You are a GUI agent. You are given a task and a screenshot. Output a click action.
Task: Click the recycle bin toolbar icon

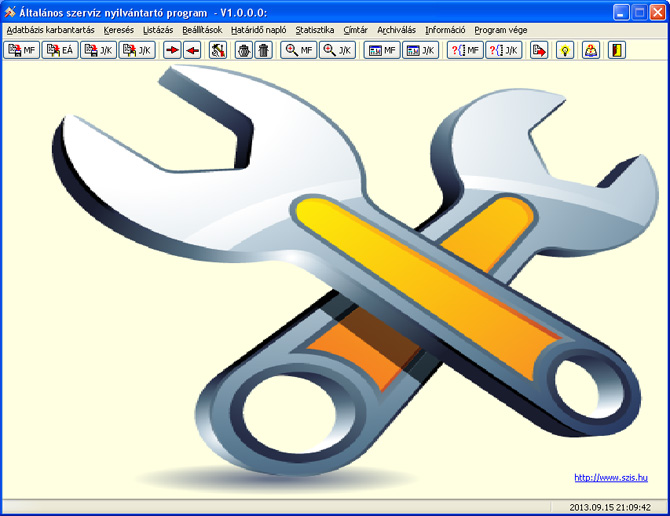pyautogui.click(x=244, y=50)
